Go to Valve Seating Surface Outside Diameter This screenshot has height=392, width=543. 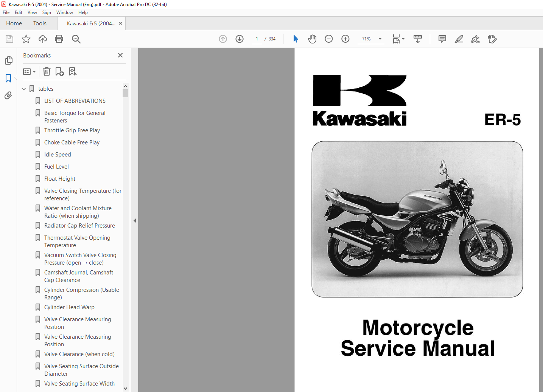coord(81,370)
